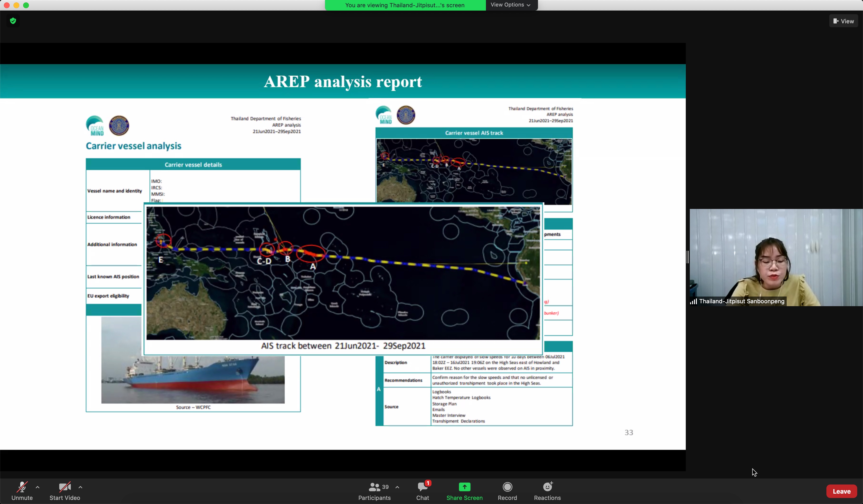This screenshot has height=504, width=863.
Task: Click the macOS green full-screen window button
Action: coord(26,5)
